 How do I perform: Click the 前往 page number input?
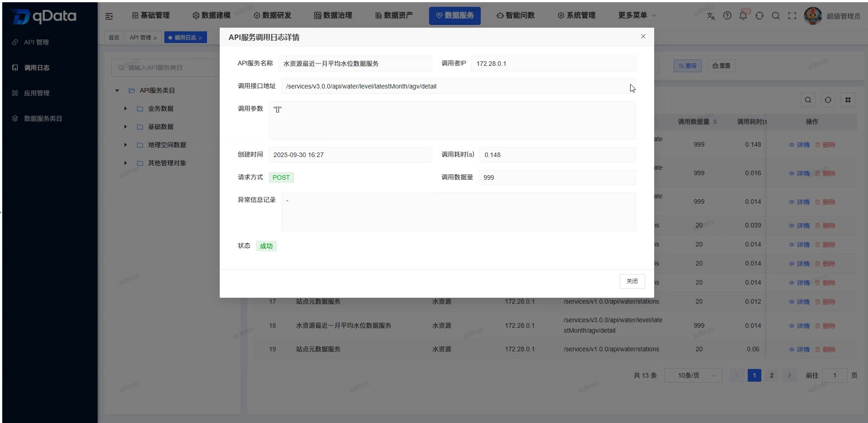[x=834, y=375]
